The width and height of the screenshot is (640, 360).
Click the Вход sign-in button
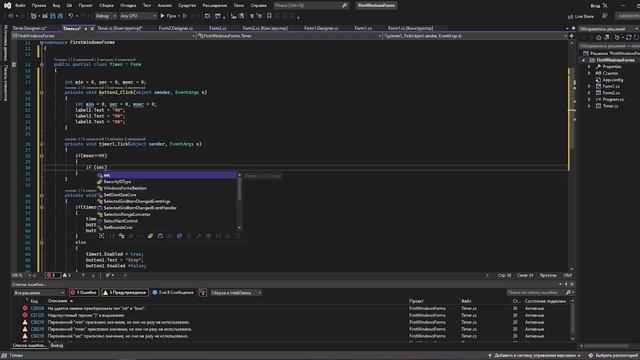point(596,6)
